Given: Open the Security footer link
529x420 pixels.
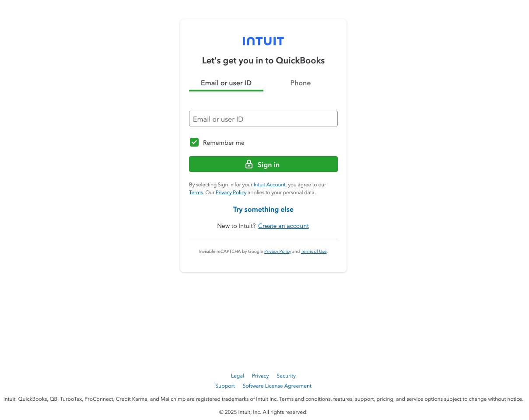Looking at the screenshot, I should [286, 376].
